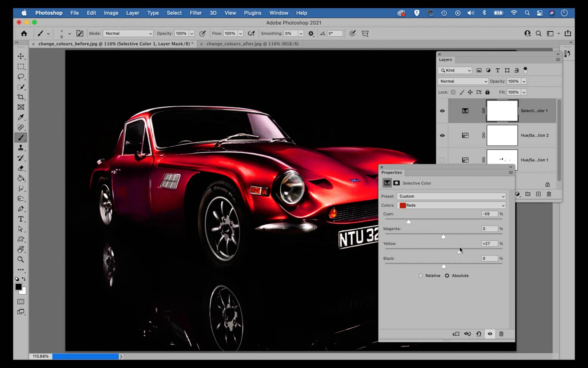Select the Eyedropper tool

click(21, 117)
